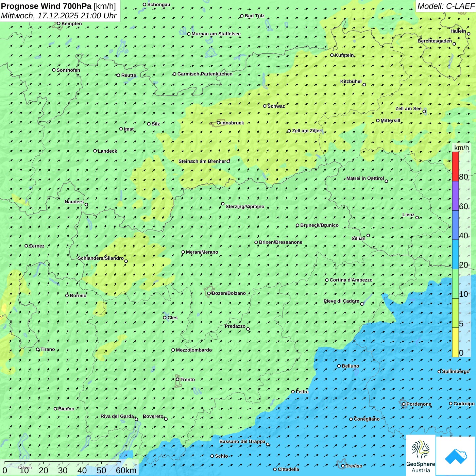Click the Garmisch-Partenkirchen marker
The height and width of the screenshot is (476, 476).
coord(174,74)
